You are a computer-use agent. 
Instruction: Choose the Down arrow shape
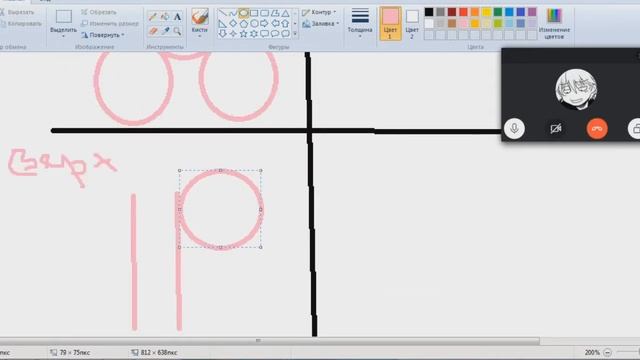[222, 34]
